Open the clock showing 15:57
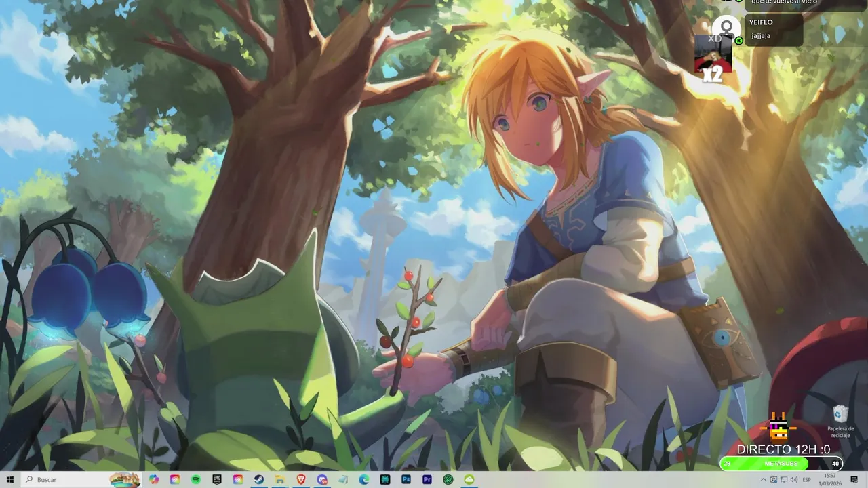The image size is (868, 488). pos(830,479)
